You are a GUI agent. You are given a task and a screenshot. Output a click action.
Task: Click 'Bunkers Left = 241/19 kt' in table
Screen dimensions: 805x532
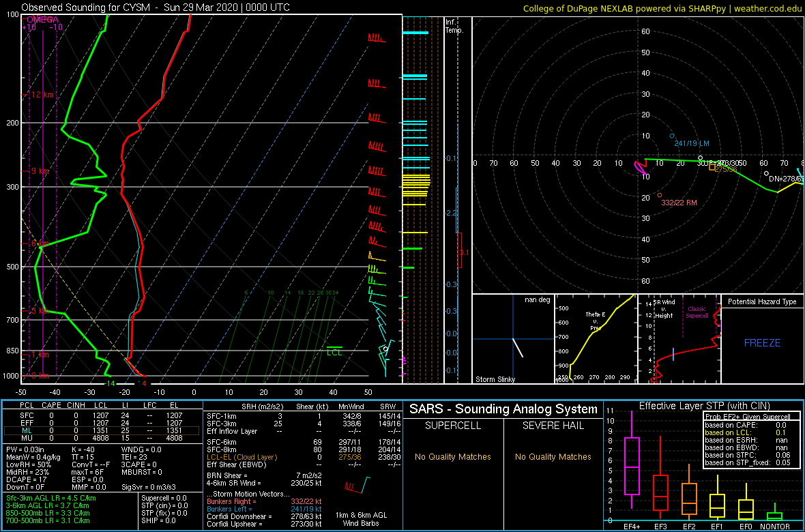click(264, 508)
